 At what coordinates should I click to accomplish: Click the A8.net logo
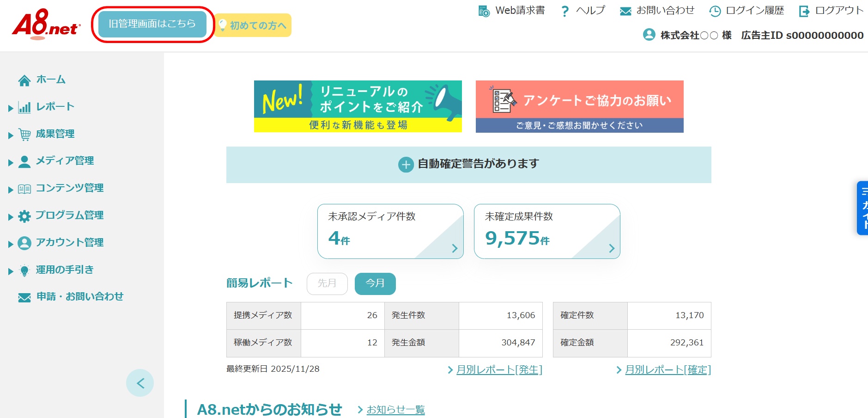(x=46, y=24)
